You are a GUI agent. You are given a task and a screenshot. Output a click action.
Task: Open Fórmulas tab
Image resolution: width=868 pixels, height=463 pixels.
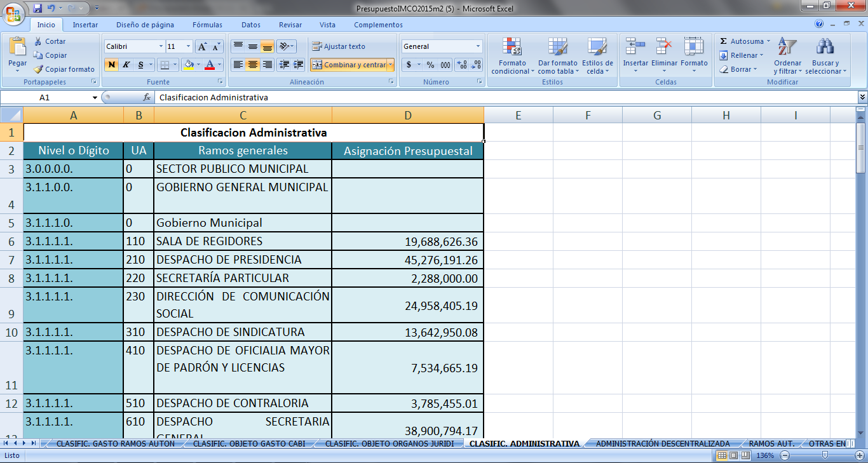(x=208, y=25)
